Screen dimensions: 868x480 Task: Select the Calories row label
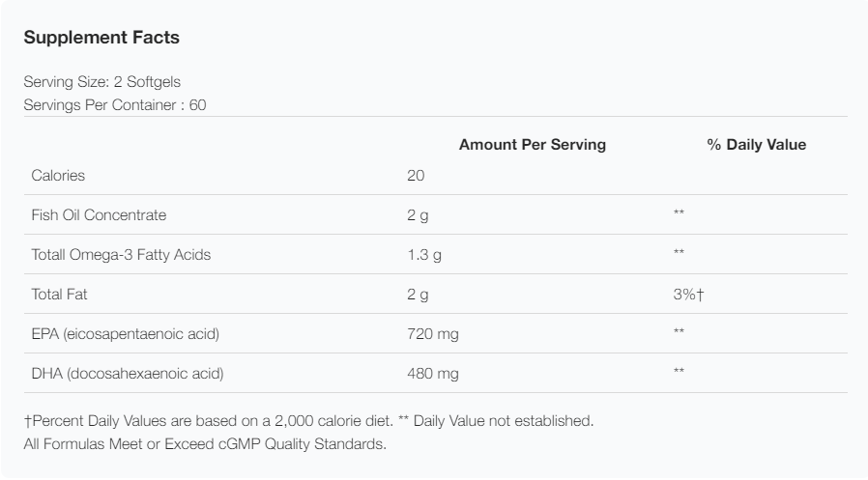(x=59, y=176)
